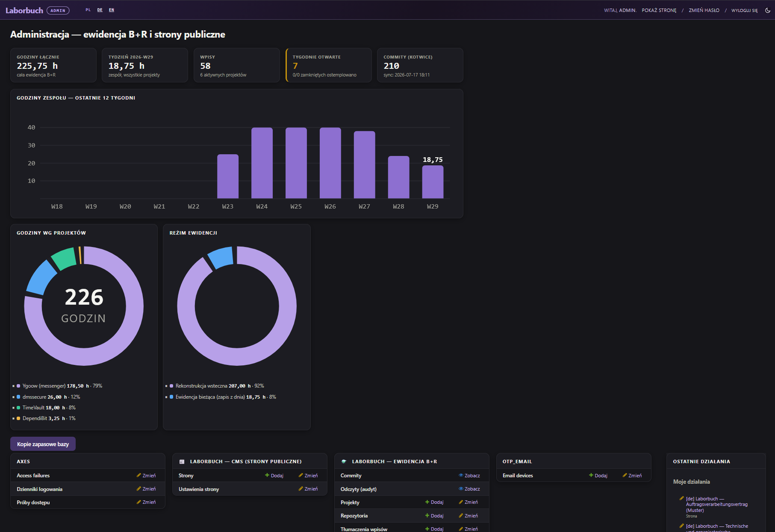Click the Ygoow purple legend swatch
Image resolution: width=775 pixels, height=532 pixels.
point(18,386)
